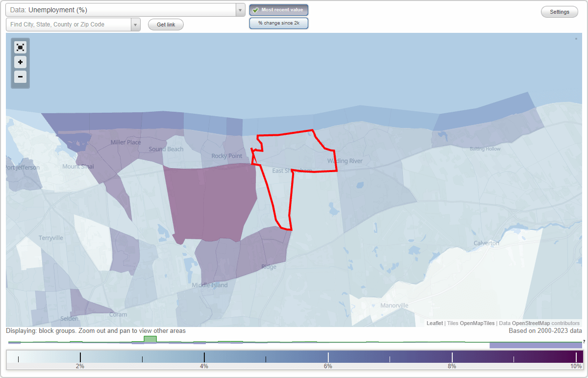Zoom in using the plus icon
This screenshot has width=588, height=378.
(20, 62)
